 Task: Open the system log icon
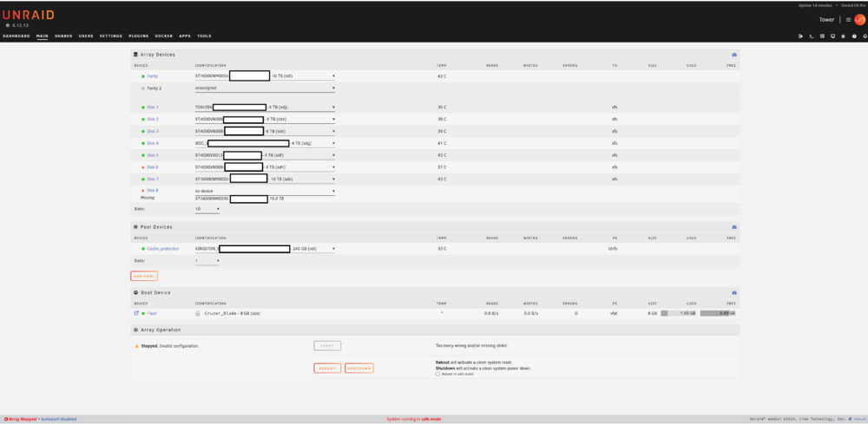(843, 36)
